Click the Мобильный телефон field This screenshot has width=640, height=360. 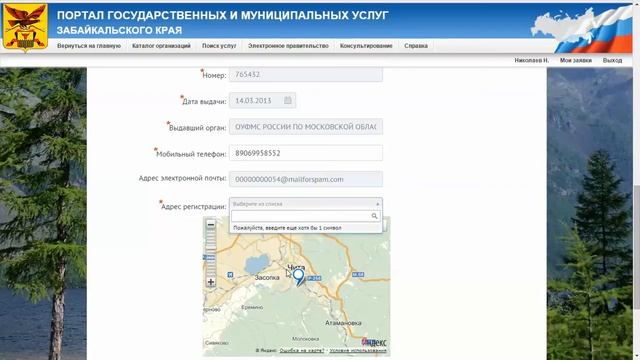(306, 153)
